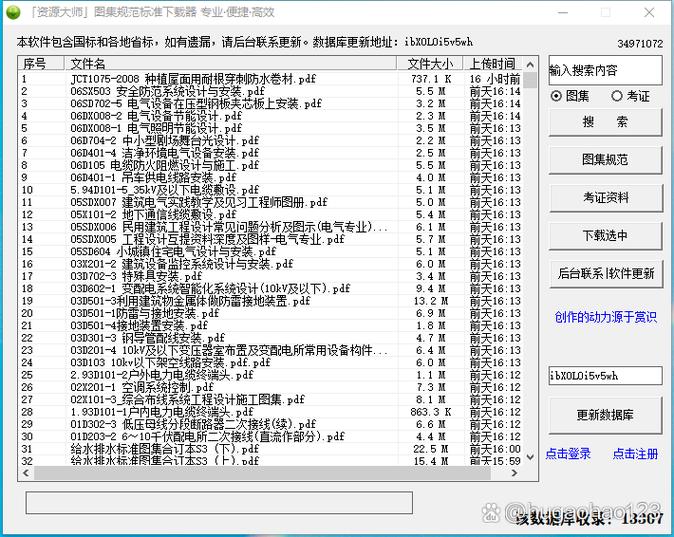
Task: Minimize the 资源大师 window
Action: tap(563, 12)
